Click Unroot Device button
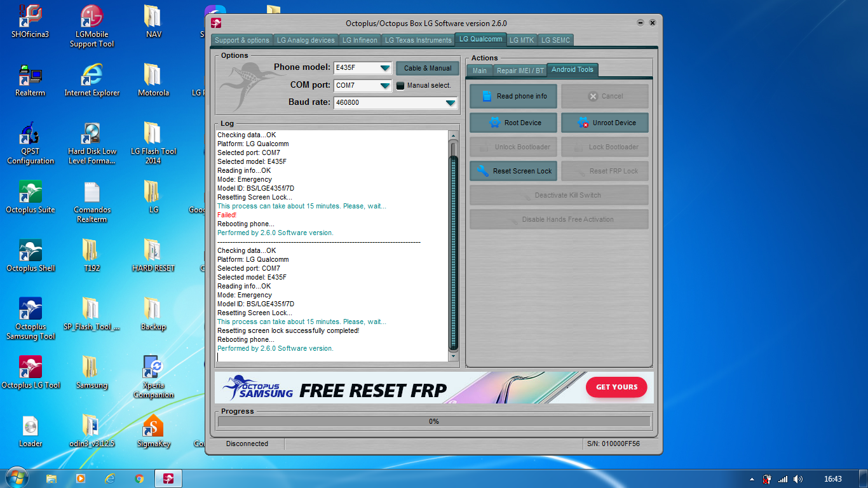 tap(605, 123)
